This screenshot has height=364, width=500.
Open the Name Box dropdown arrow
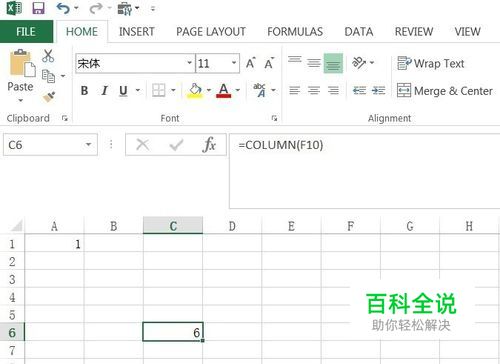pyautogui.click(x=88, y=145)
